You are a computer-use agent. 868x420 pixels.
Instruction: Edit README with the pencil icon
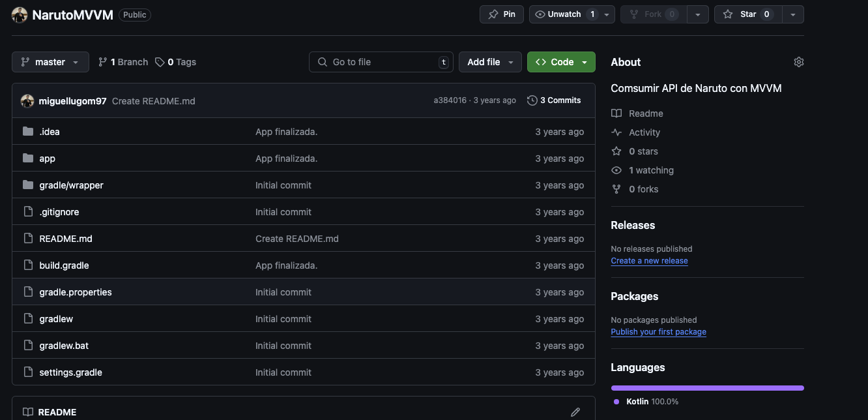click(575, 412)
